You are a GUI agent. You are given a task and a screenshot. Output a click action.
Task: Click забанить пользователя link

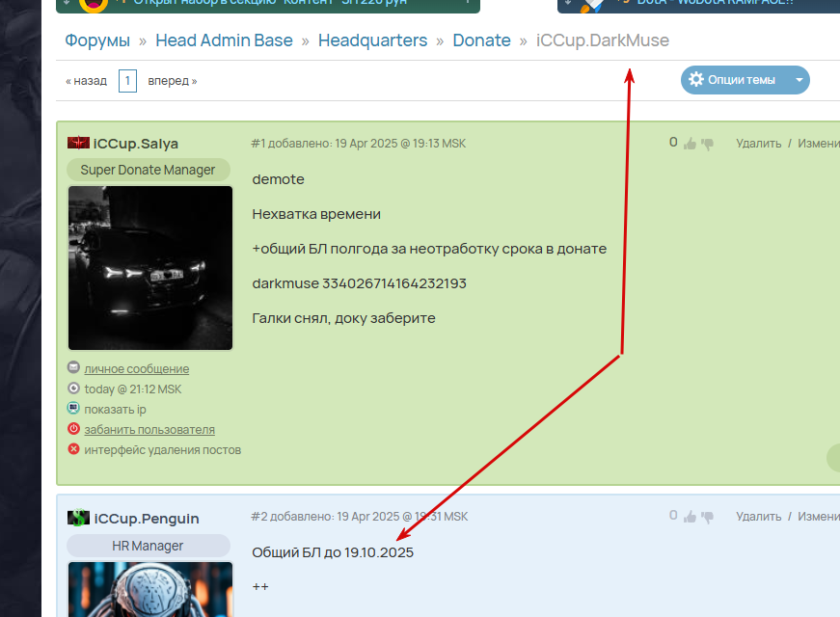point(149,430)
